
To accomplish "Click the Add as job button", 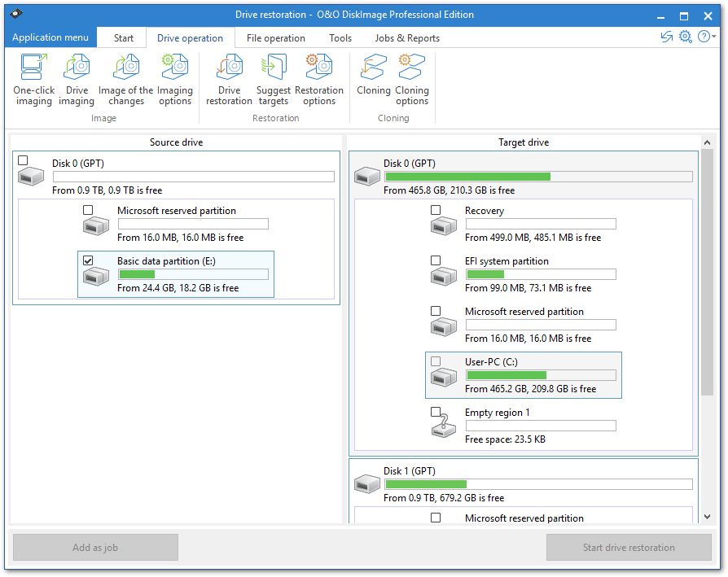I will coord(95,548).
